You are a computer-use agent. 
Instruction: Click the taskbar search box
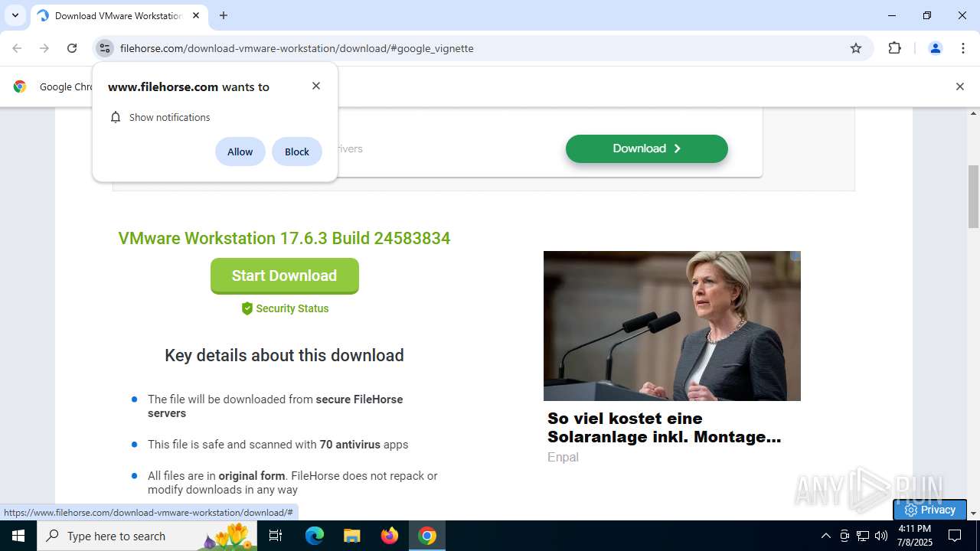pos(147,536)
